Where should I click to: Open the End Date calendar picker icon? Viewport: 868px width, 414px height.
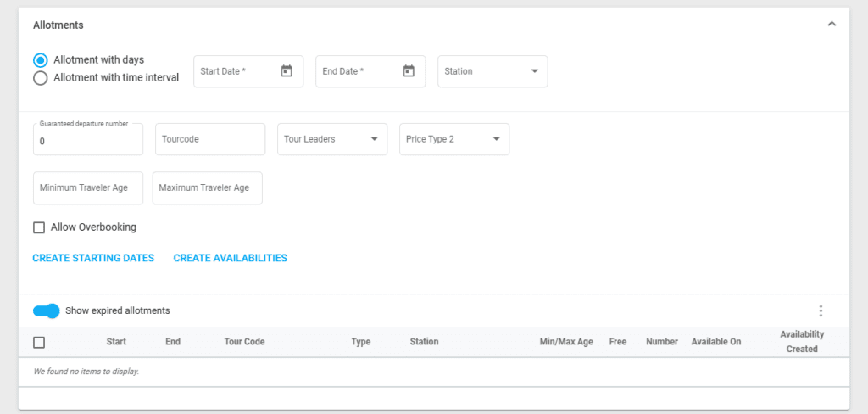(x=409, y=71)
